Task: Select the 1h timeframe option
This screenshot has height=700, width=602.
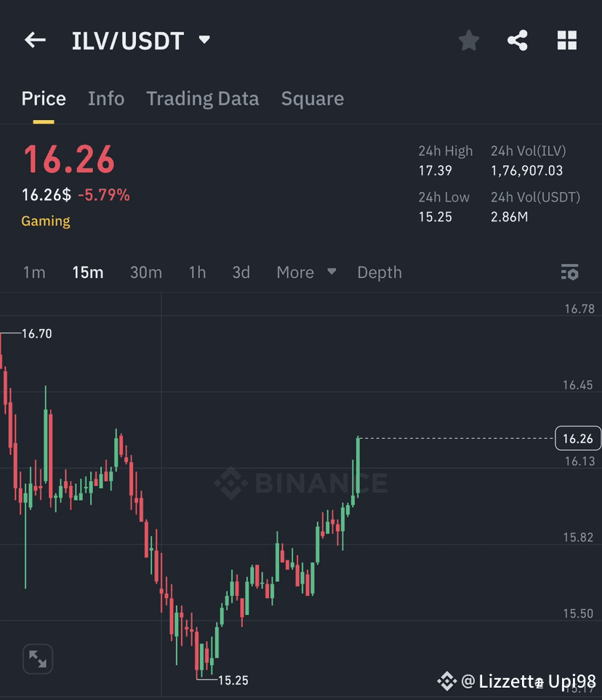Action: tap(196, 272)
